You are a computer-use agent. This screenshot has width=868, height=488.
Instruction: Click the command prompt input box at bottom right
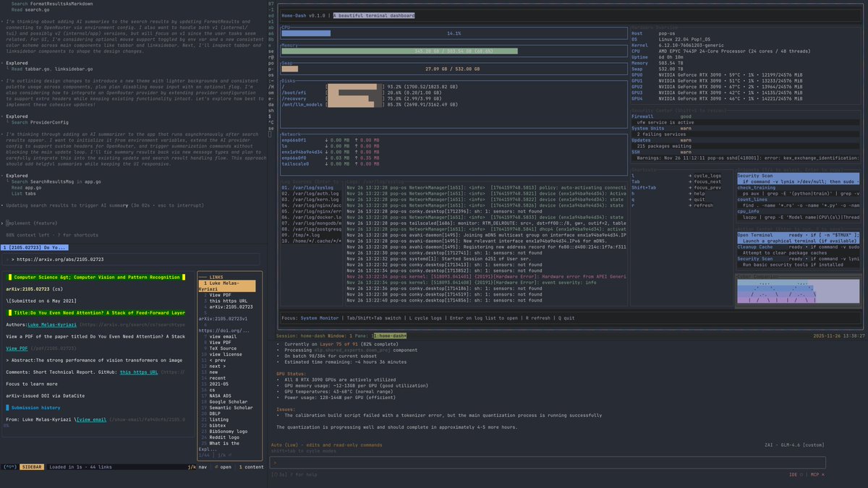[x=549, y=461]
